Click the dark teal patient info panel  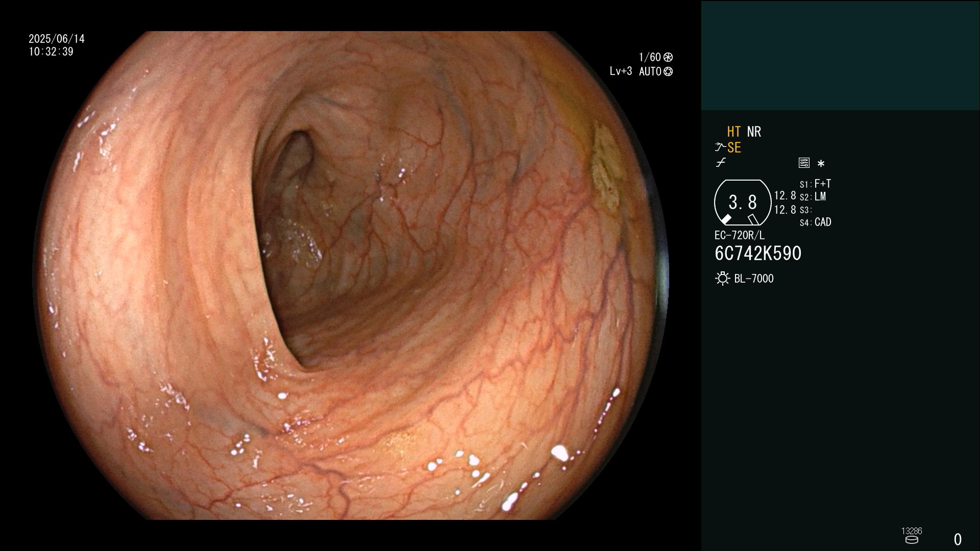(840, 55)
